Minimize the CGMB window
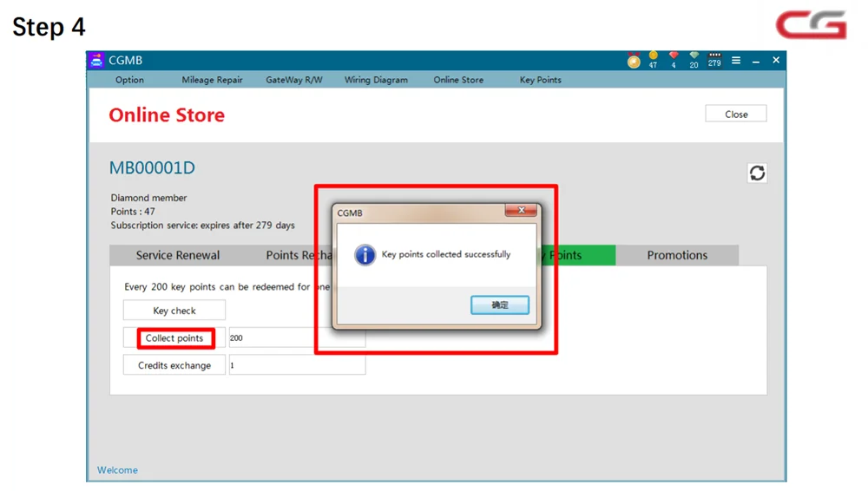The width and height of the screenshot is (868, 491). 756,61
